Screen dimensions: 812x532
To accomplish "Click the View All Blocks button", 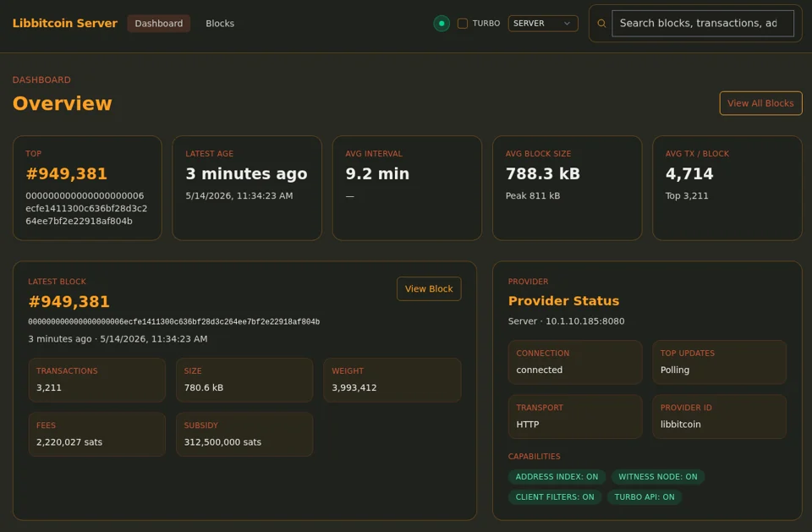I will 760,103.
